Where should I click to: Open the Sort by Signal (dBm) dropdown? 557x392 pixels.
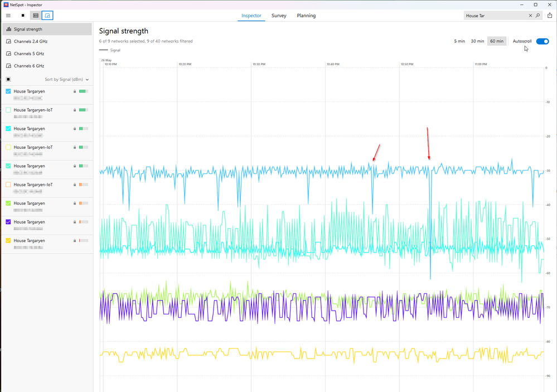(x=67, y=80)
